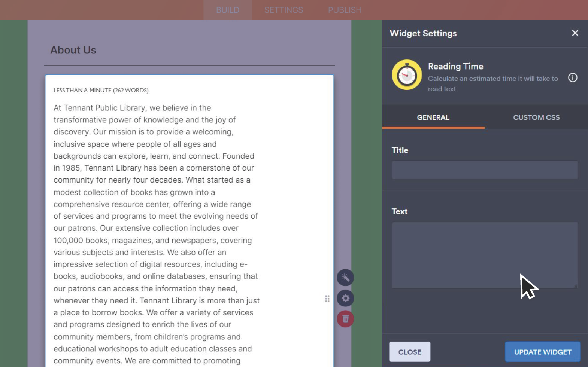Click the yellow stopwatch Reading Time icon
This screenshot has height=367, width=588.
click(x=406, y=75)
